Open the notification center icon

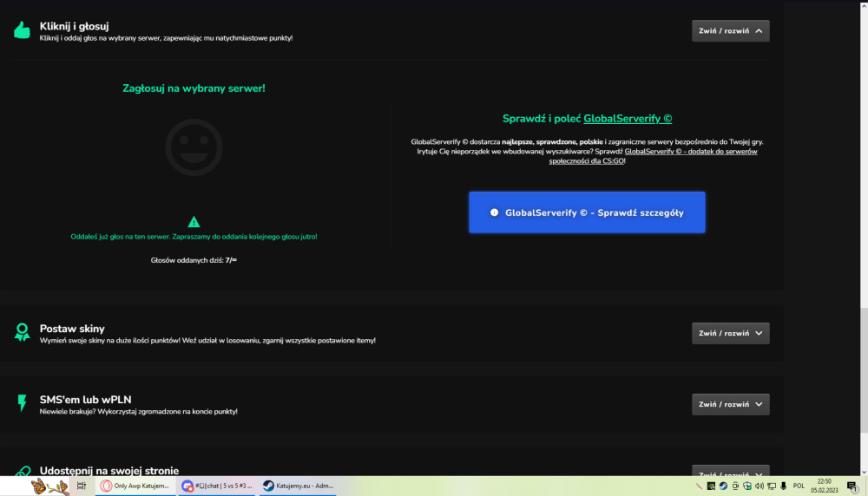click(852, 486)
